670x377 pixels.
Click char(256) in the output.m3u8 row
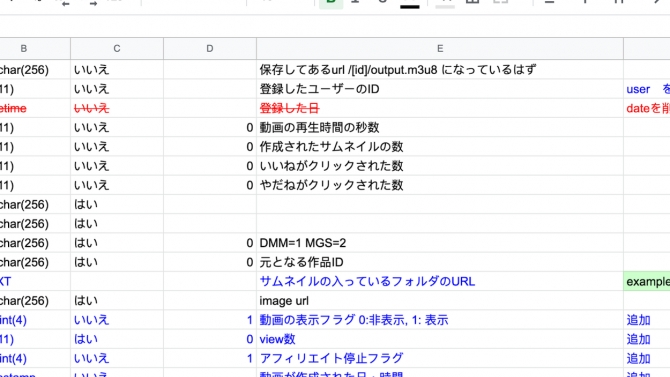click(35, 70)
